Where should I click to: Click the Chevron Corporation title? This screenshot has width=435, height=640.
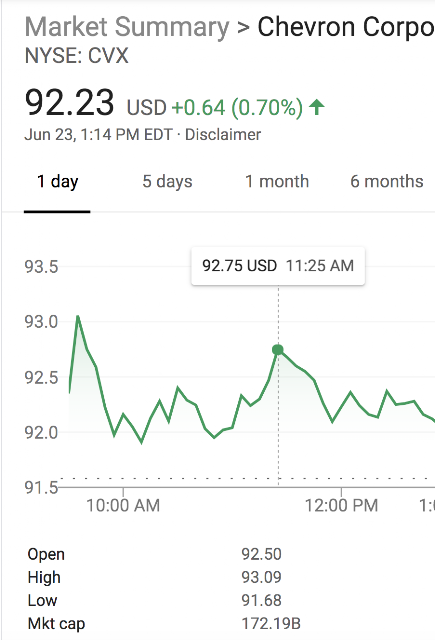(x=346, y=27)
